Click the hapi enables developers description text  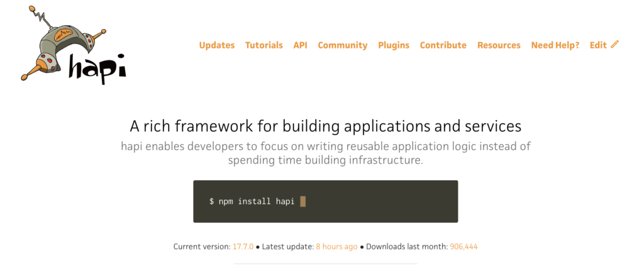[326, 153]
